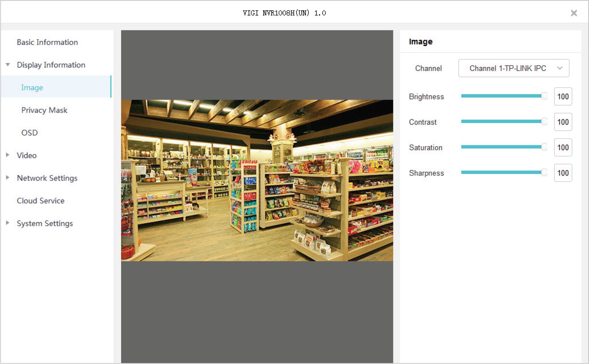Click the Contrast slider track
589x364 pixels.
coord(501,122)
